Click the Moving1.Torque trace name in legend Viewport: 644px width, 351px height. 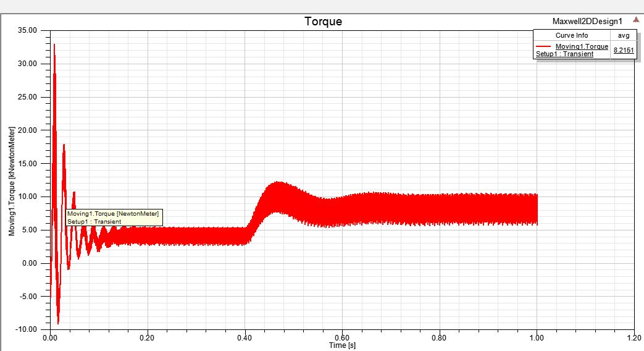click(x=582, y=46)
